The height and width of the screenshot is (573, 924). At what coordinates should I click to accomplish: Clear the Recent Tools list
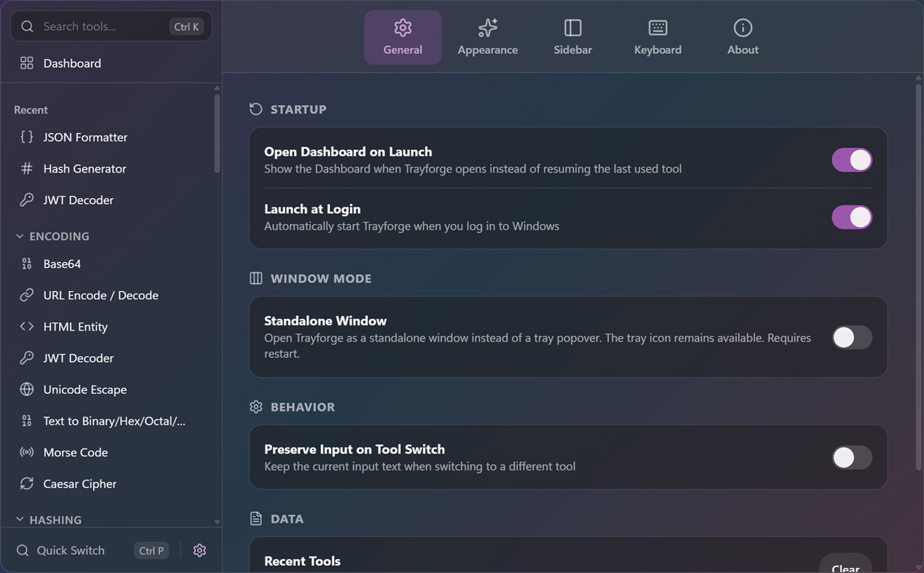(x=845, y=564)
